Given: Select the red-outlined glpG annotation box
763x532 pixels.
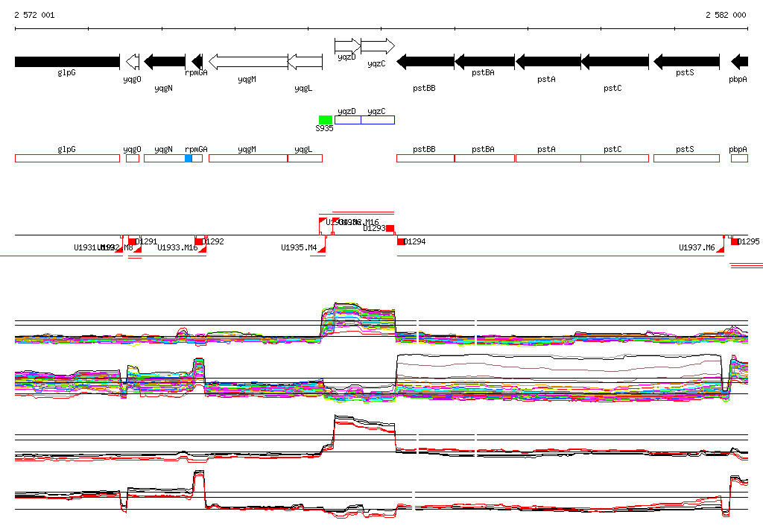Looking at the screenshot, I should click(x=67, y=158).
